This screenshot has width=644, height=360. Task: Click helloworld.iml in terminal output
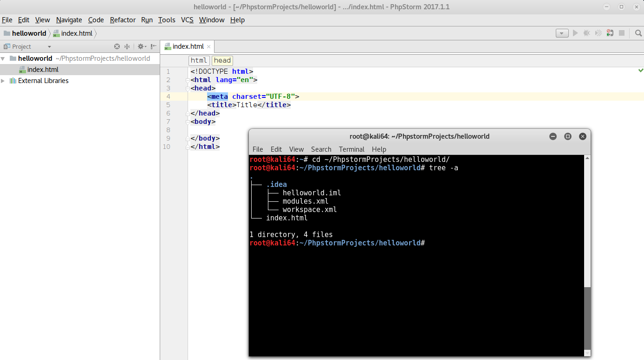[312, 193]
